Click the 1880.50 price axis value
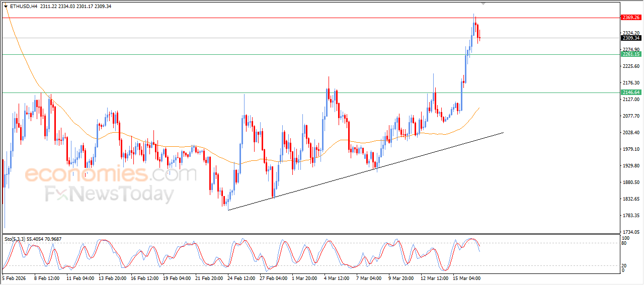Viewport: 644px width, 285px height. [630, 182]
